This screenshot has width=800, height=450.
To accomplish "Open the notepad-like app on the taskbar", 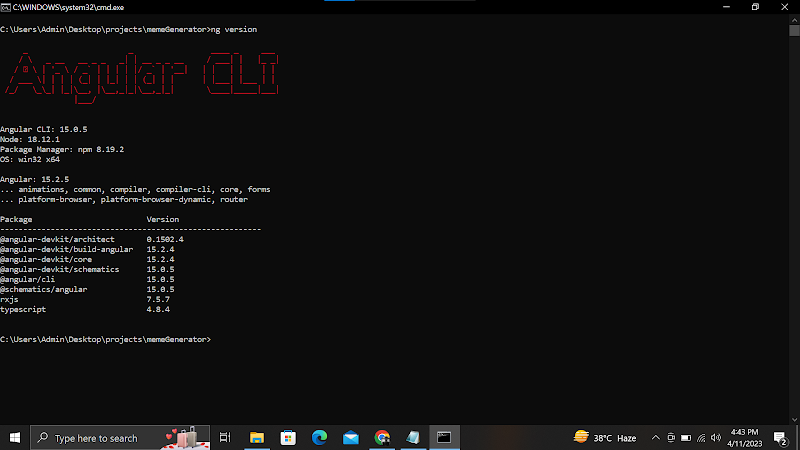I will [413, 438].
